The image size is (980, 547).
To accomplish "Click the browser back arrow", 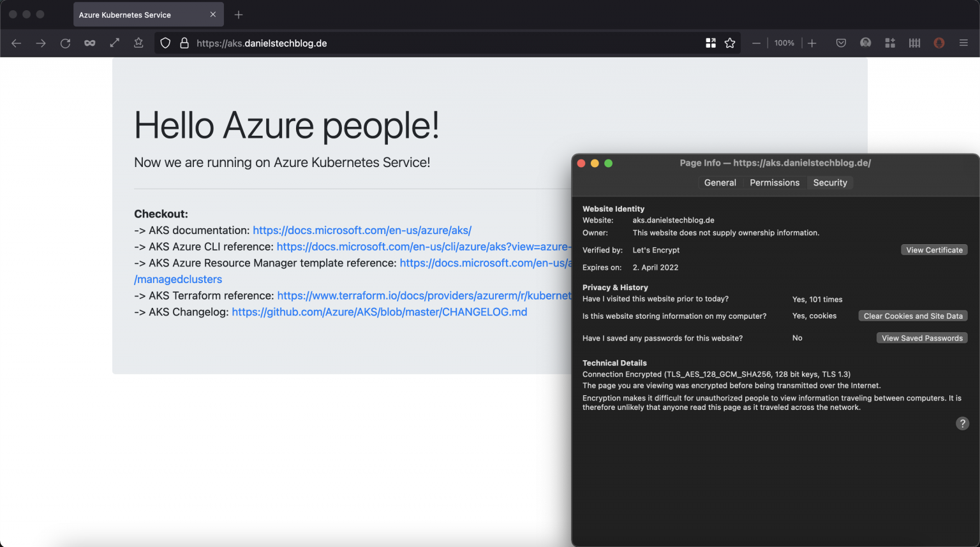I will (17, 43).
